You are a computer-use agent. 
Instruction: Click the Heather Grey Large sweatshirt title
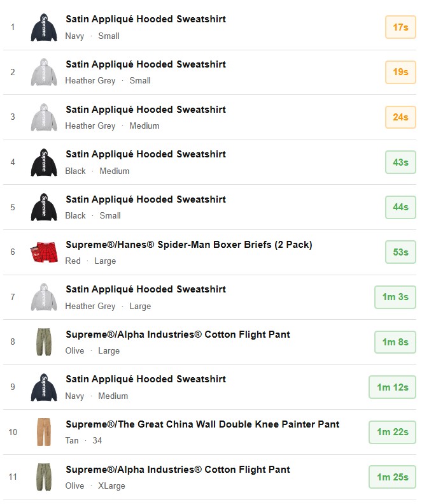(146, 289)
